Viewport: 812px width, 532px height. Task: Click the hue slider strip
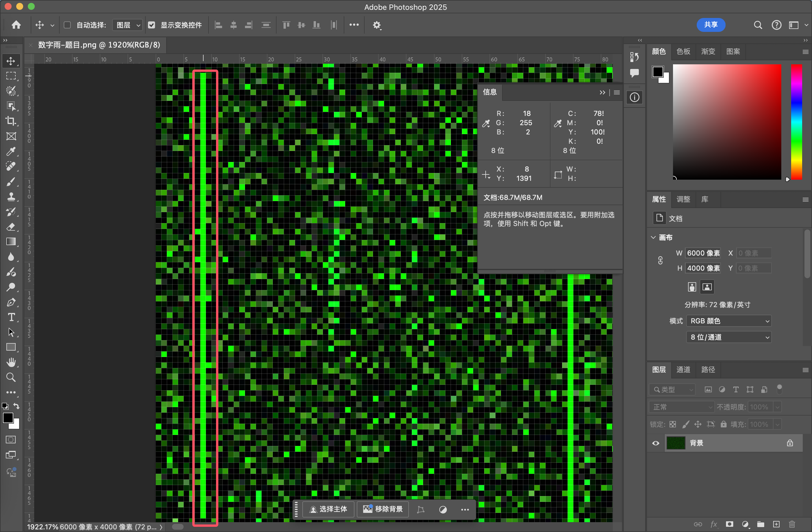coord(797,122)
